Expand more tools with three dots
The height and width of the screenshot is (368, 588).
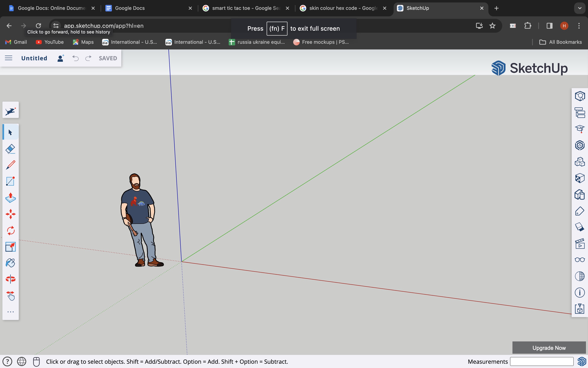10,312
